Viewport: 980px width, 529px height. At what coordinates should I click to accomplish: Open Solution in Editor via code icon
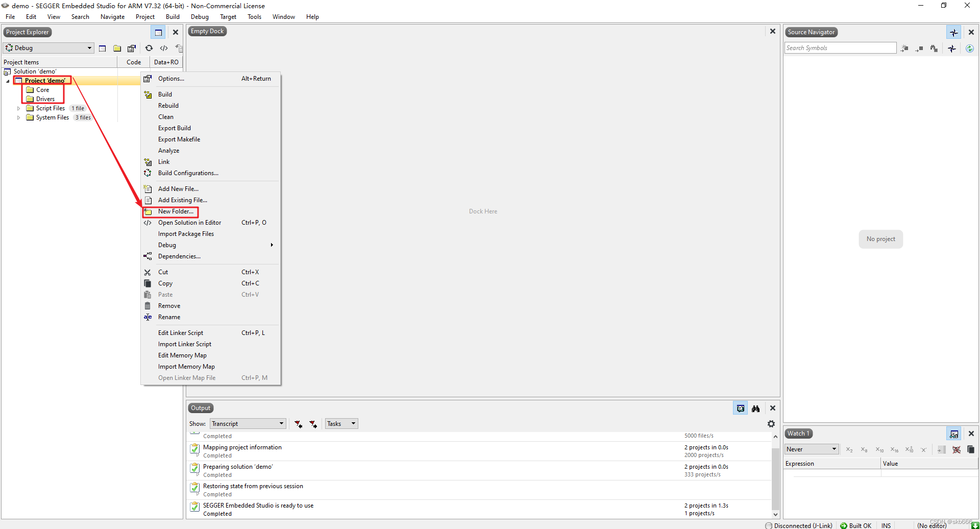[164, 48]
